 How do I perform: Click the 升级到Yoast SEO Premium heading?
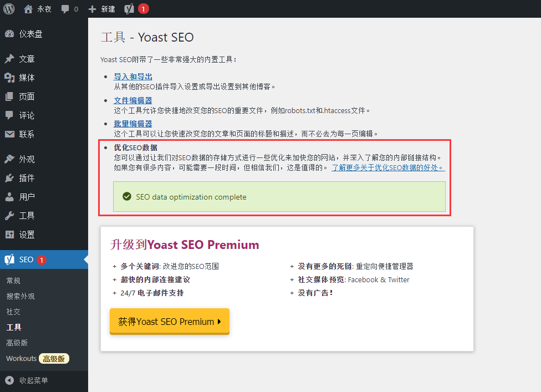(185, 245)
